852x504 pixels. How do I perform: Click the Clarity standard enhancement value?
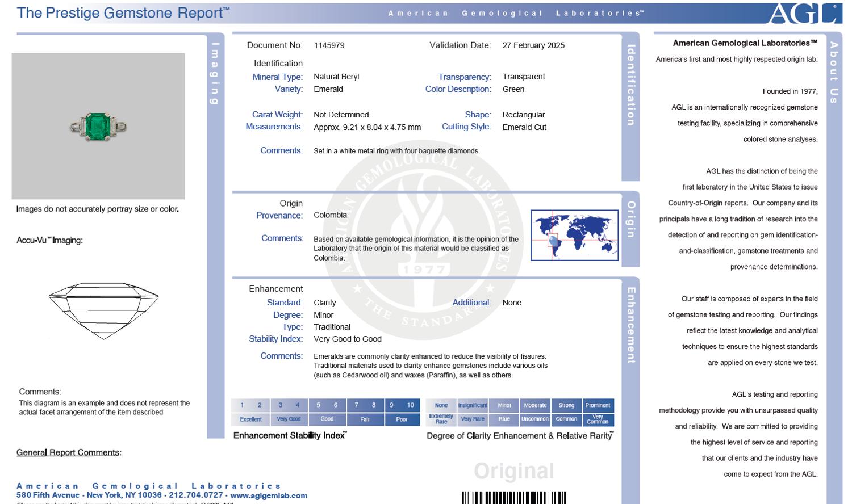(325, 303)
